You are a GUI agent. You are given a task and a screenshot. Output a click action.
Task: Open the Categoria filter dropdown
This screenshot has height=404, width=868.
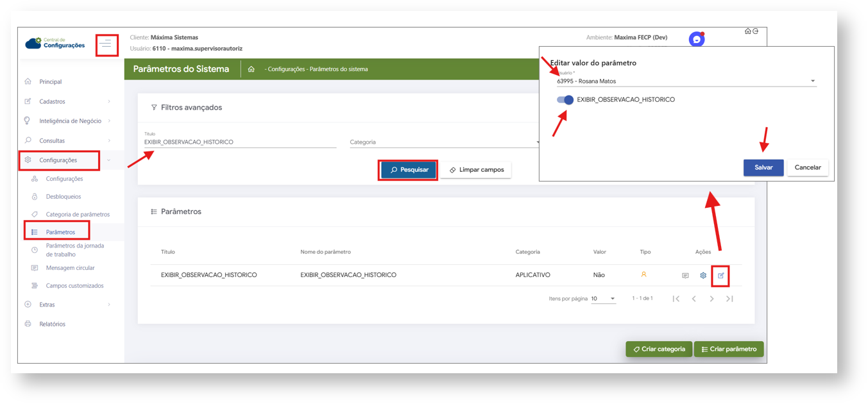pyautogui.click(x=445, y=142)
